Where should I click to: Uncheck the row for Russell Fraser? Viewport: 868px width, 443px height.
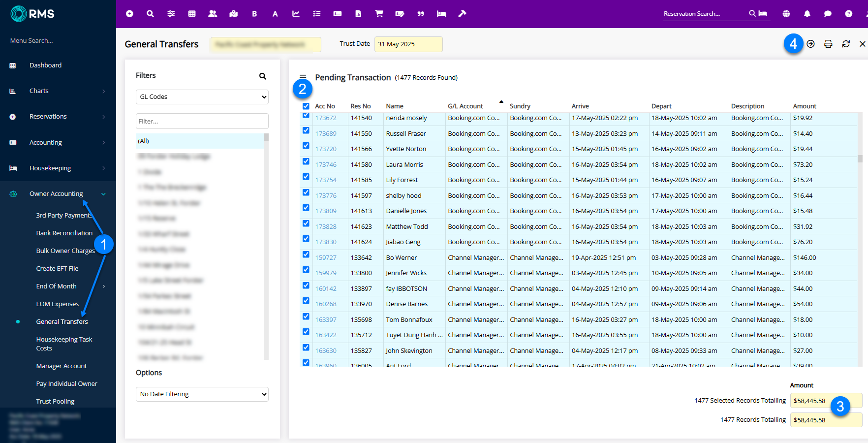pos(306,130)
